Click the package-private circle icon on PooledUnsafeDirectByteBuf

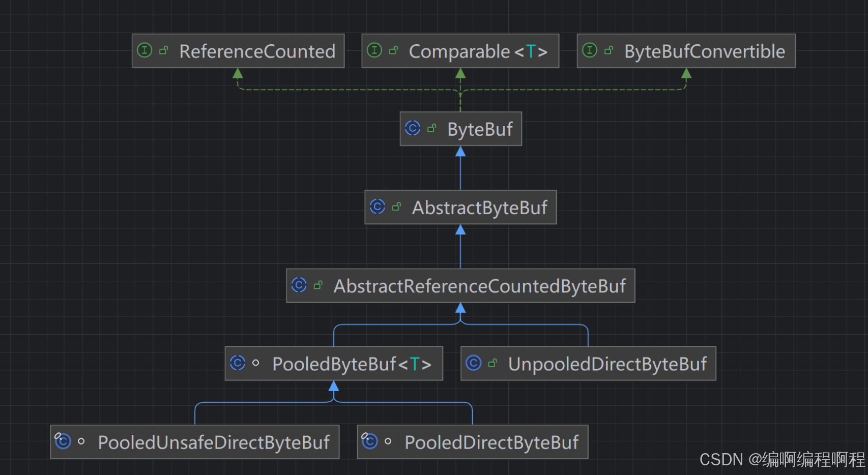point(81,441)
